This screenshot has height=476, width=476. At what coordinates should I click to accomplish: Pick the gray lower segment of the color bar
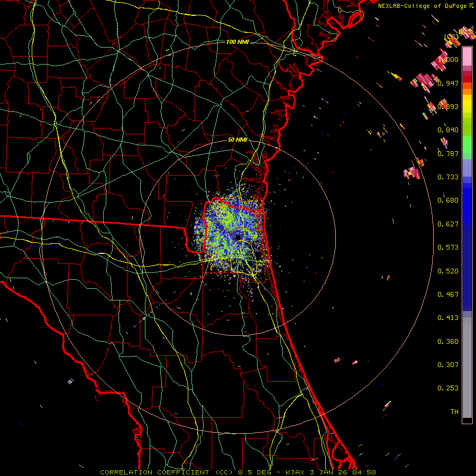(467, 368)
